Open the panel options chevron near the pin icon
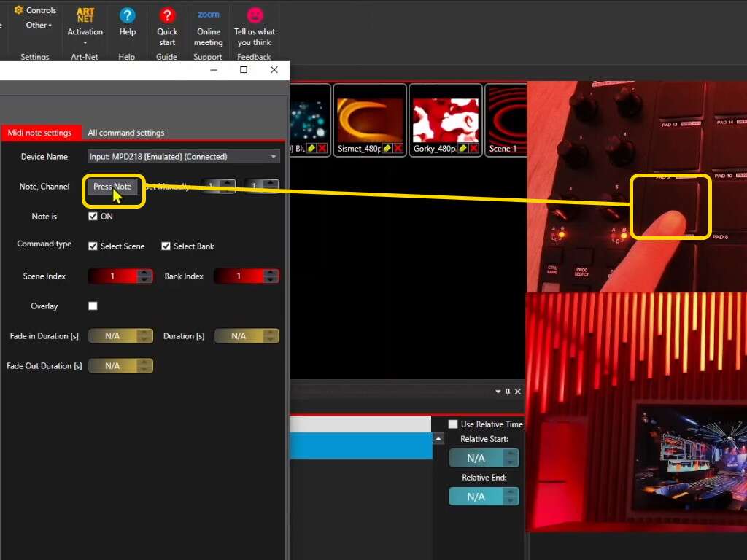Viewport: 747px width, 560px height. tap(498, 391)
